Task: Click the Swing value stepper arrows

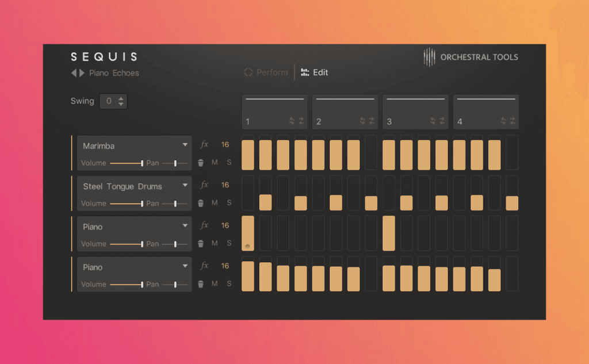Action: tap(121, 101)
